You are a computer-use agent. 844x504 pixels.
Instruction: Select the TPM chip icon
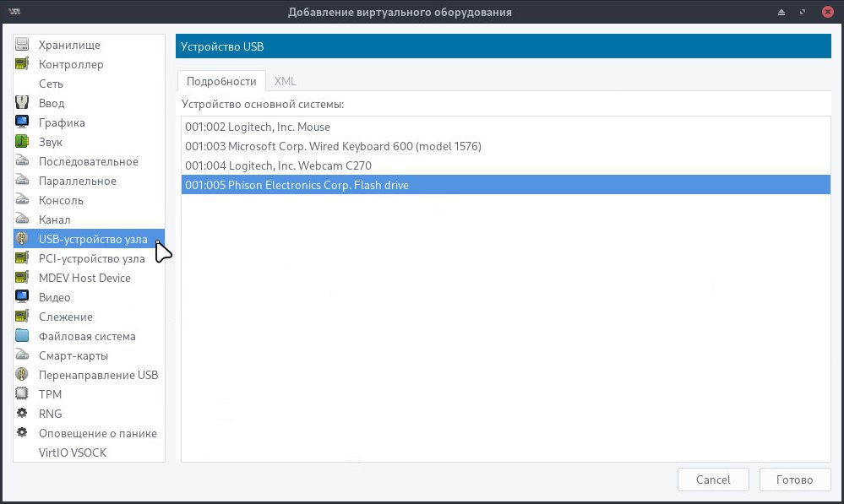[x=23, y=394]
